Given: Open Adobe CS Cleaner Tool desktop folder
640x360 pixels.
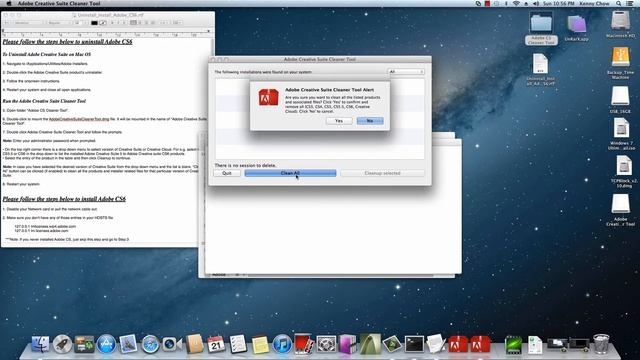Looking at the screenshot, I should click(x=541, y=28).
